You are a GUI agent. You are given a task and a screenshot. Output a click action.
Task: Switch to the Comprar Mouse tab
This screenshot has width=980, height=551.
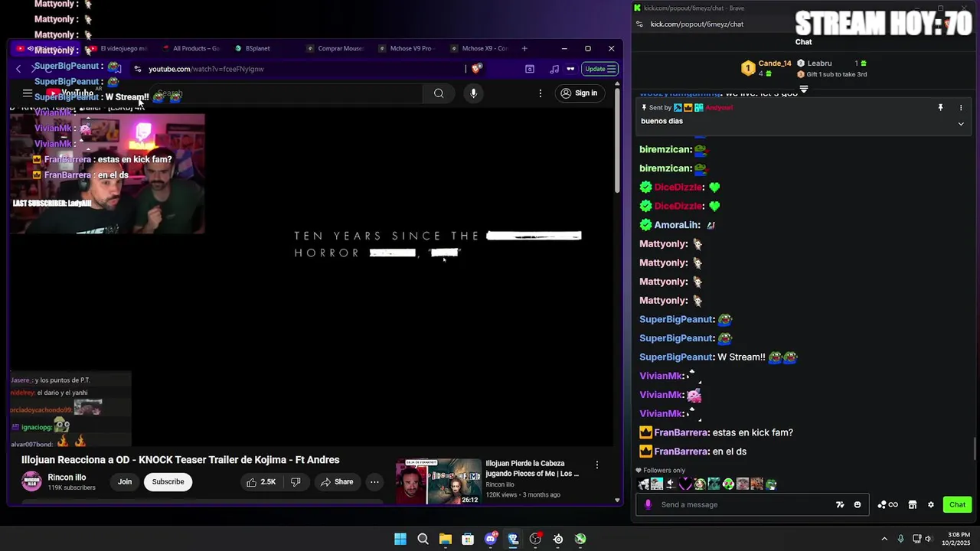point(335,48)
